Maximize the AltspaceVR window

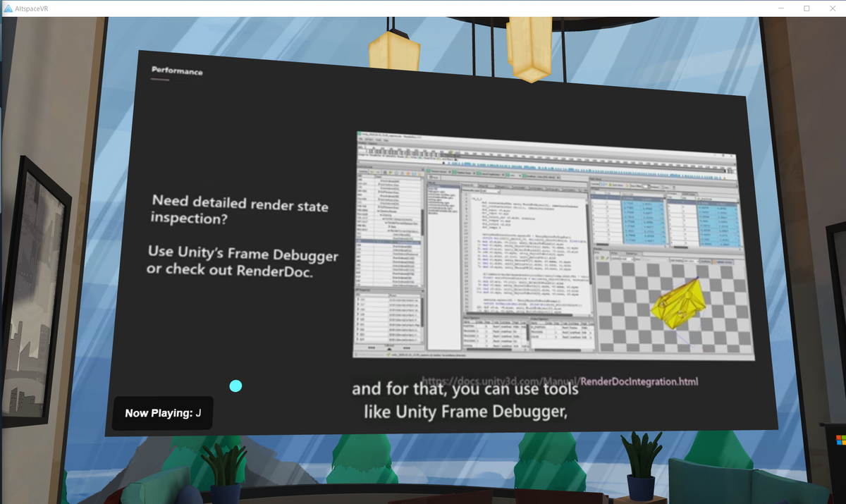pos(807,8)
